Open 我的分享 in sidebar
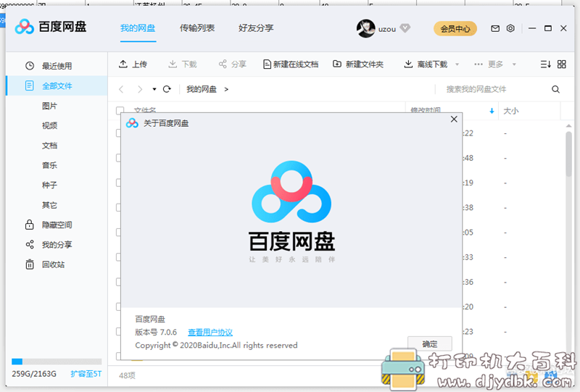Viewport: 580px width, 392px height. click(57, 245)
